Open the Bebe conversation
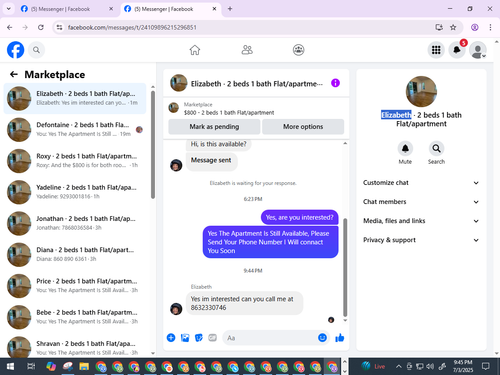The width and height of the screenshot is (500, 375). [75, 317]
